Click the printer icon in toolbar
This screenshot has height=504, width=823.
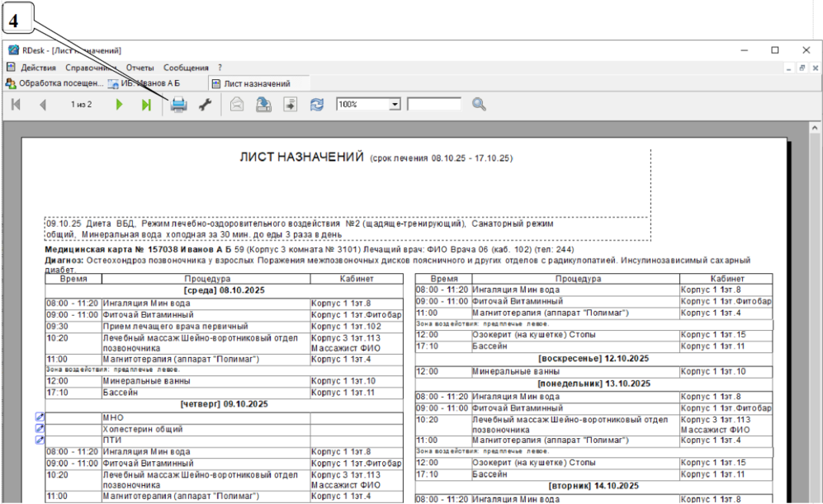[x=178, y=105]
